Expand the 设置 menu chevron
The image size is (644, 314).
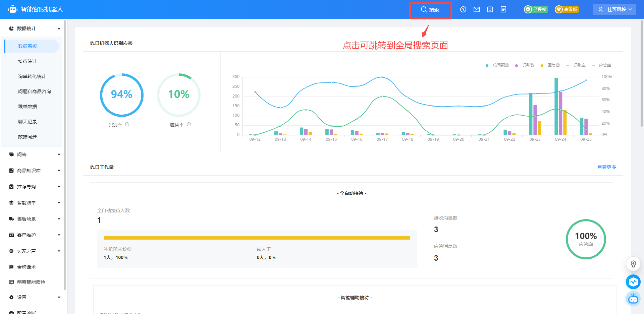pyautogui.click(x=59, y=297)
